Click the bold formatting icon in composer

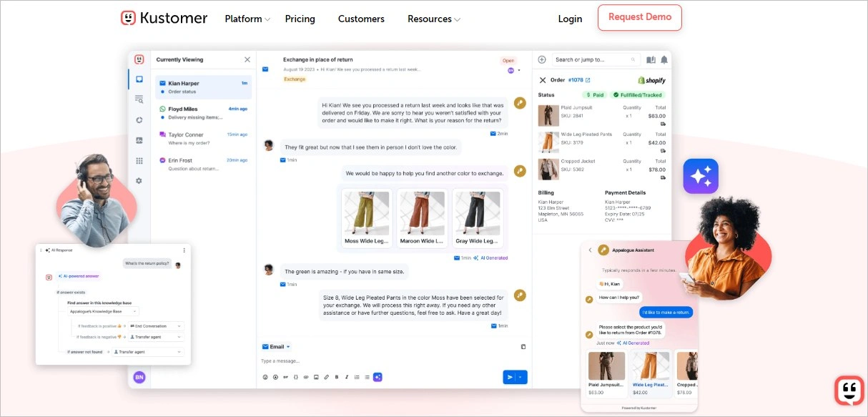tap(337, 377)
